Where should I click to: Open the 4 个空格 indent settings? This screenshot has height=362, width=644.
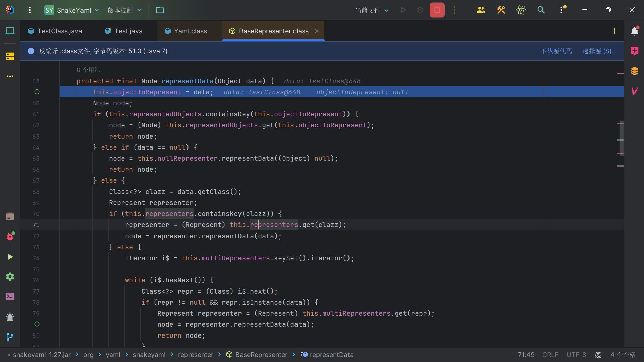pos(623,355)
